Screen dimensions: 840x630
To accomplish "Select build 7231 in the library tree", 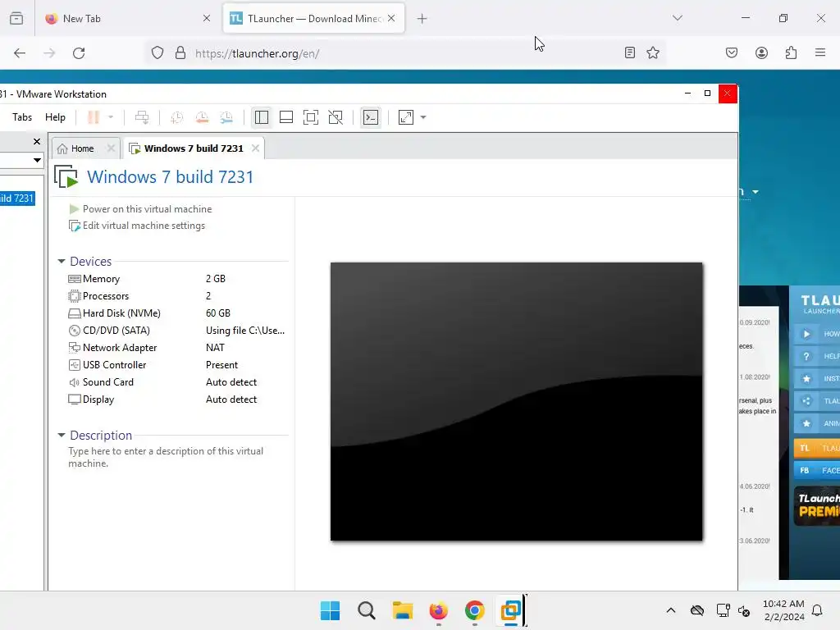I will tap(16, 199).
